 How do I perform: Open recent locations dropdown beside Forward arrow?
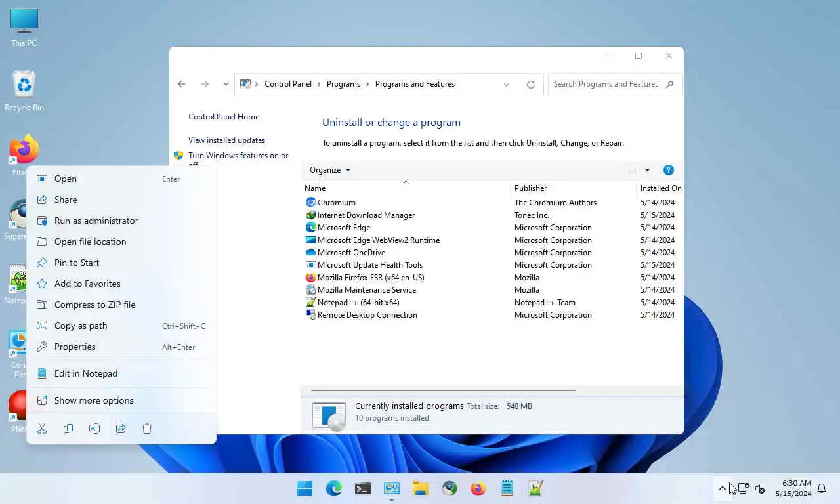click(x=226, y=84)
